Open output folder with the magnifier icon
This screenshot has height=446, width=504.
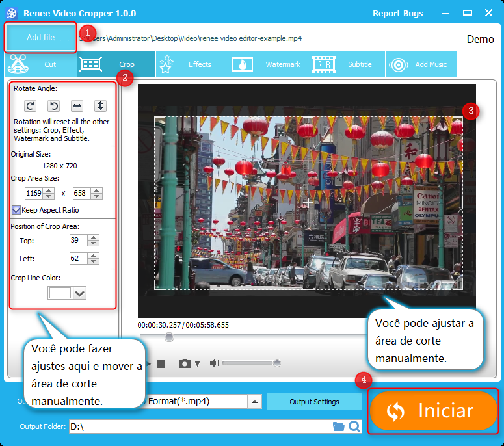click(x=354, y=426)
